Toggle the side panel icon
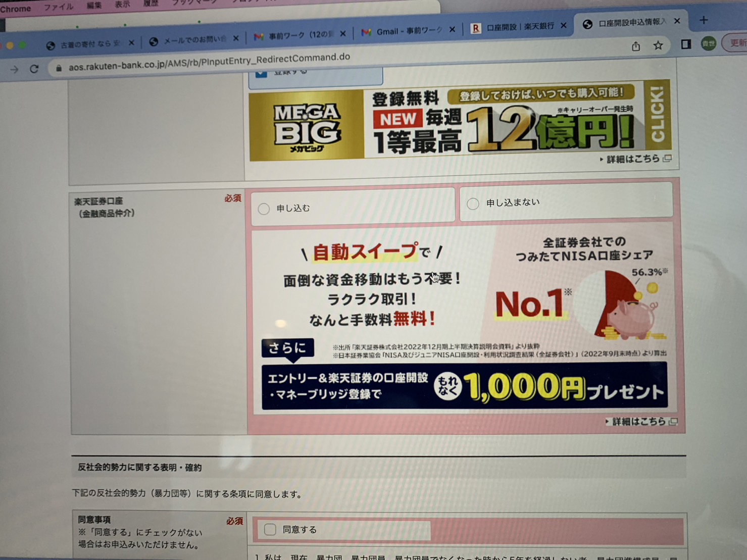The image size is (747, 560). pyautogui.click(x=686, y=44)
